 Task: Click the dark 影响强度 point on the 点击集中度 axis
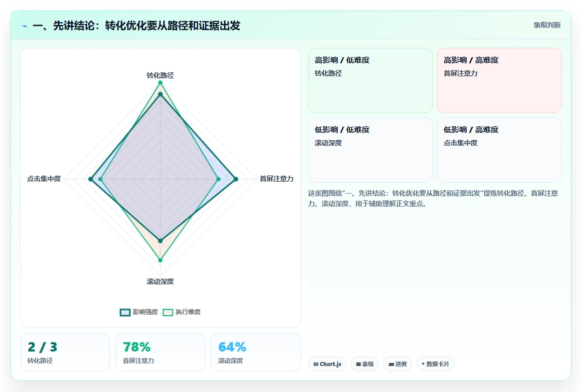pyautogui.click(x=90, y=179)
